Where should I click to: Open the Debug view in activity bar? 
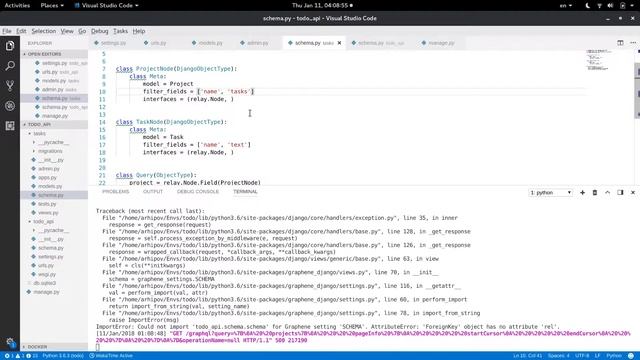[x=10, y=106]
